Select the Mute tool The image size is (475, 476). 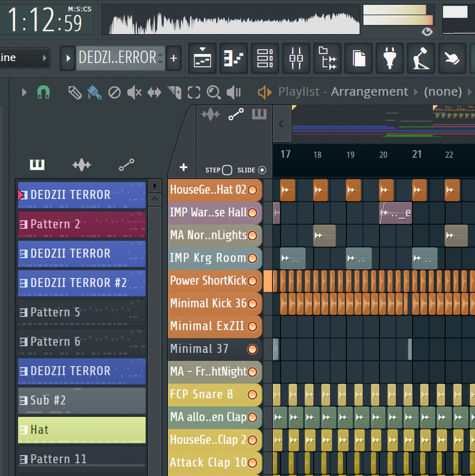[x=134, y=92]
